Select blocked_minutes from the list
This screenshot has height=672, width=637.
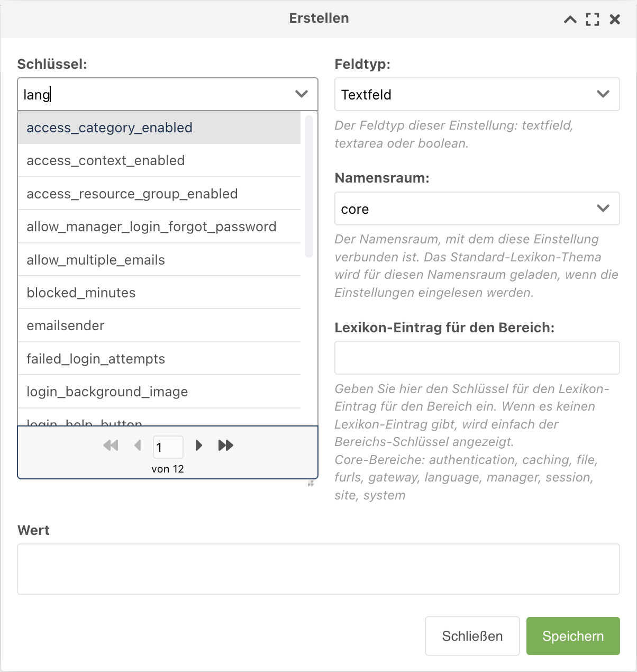click(x=159, y=293)
